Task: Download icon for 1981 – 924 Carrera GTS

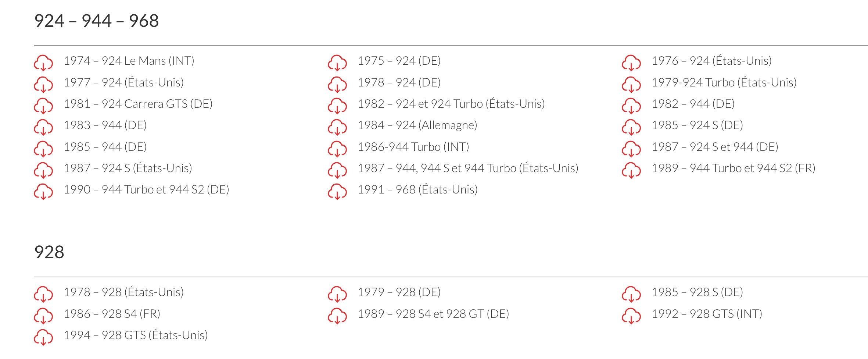Action: coord(43,106)
